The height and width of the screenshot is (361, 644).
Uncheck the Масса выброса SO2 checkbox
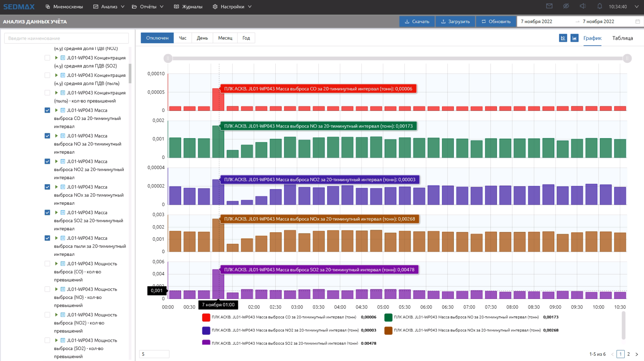(x=47, y=212)
